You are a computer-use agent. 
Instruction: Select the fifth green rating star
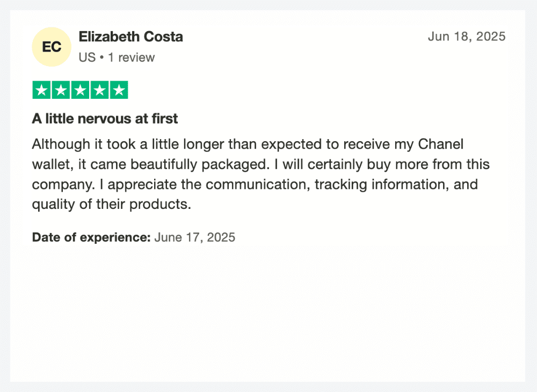click(119, 90)
